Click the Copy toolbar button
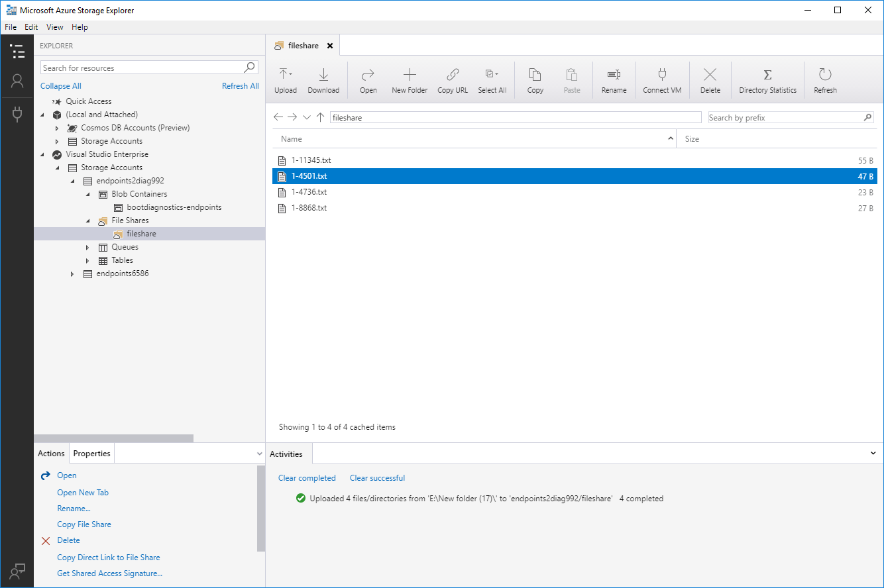The image size is (884, 588). click(x=535, y=81)
